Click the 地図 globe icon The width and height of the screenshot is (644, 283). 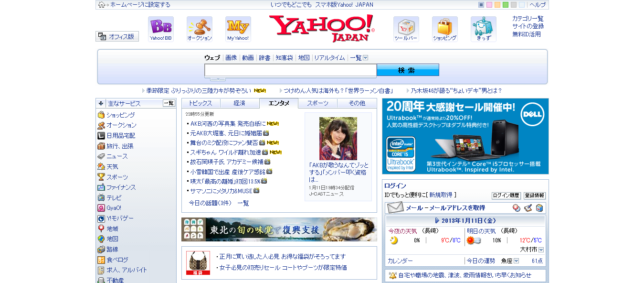101,239
